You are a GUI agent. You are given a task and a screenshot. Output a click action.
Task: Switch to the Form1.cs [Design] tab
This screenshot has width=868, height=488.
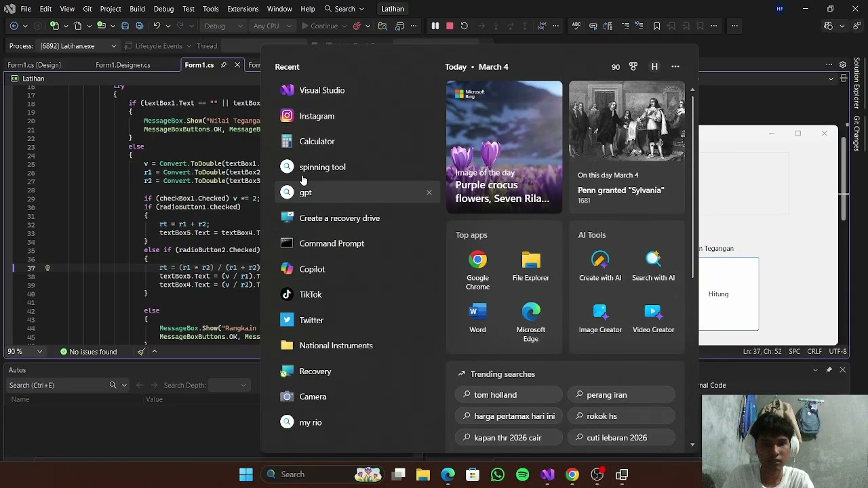coord(35,65)
